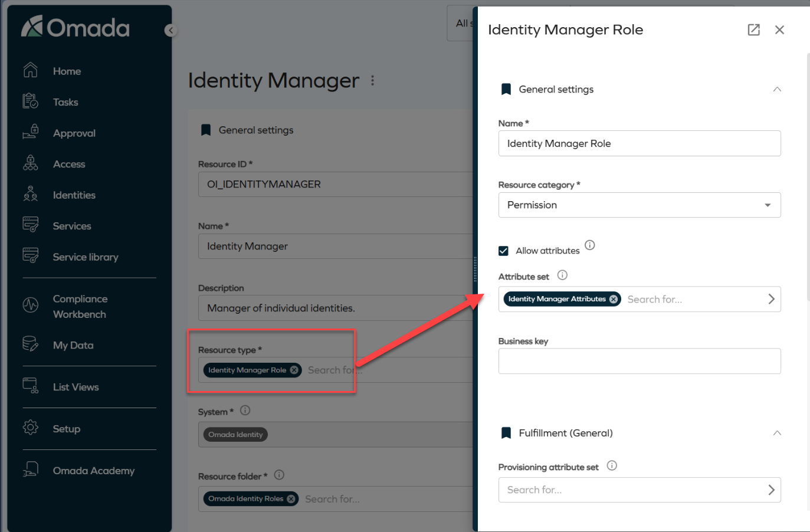The image size is (810, 532).
Task: Click the Omada logo
Action: coord(76,27)
